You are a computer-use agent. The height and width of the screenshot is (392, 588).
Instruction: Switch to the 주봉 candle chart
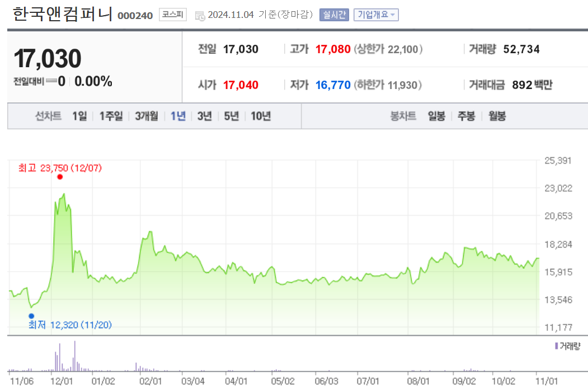point(466,116)
